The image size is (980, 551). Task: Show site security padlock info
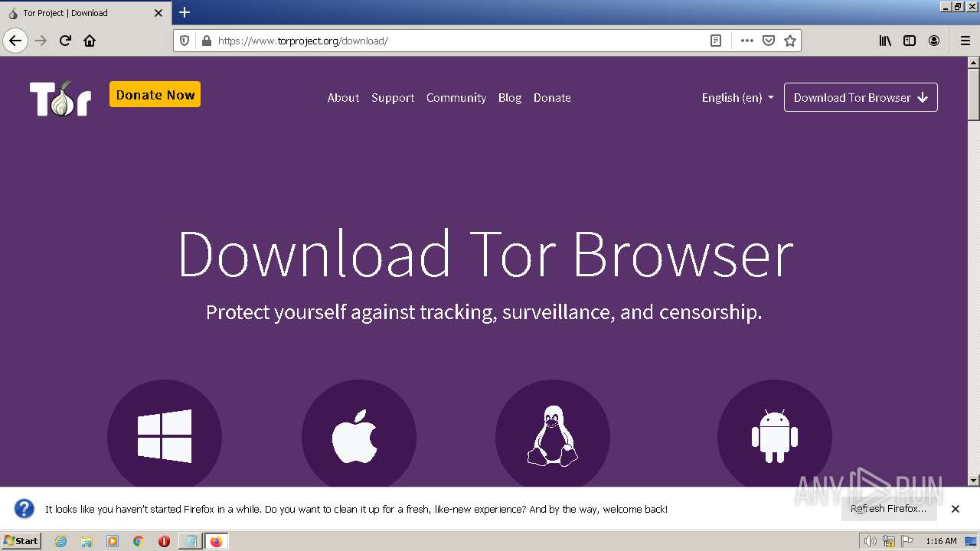206,41
